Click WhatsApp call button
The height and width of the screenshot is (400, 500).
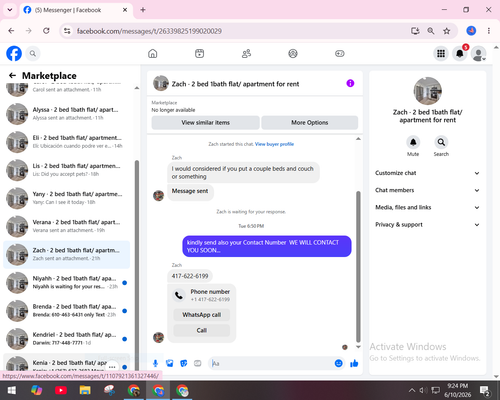(x=202, y=315)
